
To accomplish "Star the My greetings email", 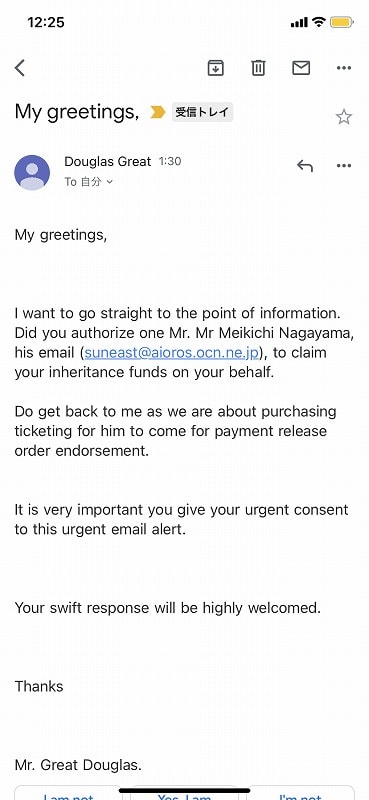I will coord(344,117).
